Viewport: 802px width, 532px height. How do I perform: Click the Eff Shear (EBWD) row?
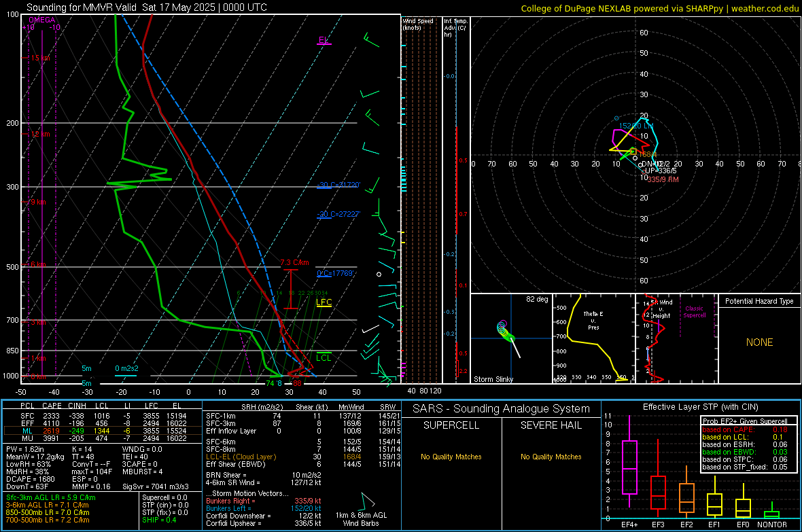pyautogui.click(x=303, y=465)
